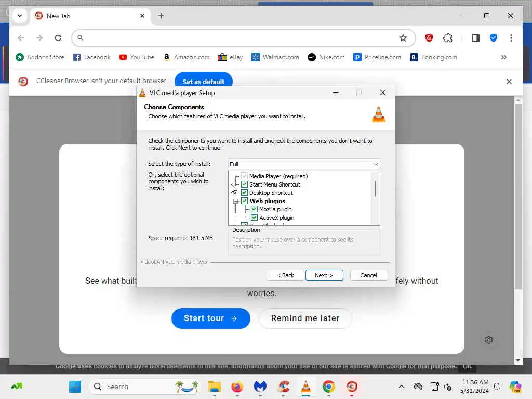Viewport: 532px width, 399px height.
Task: Open the blue security shield icon
Action: click(x=494, y=37)
